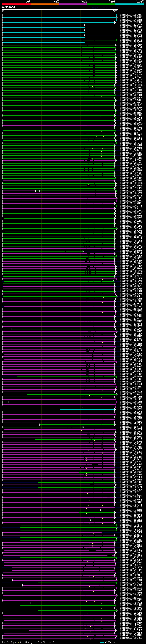Click the green ~80% identity legend segment

tap(101, 4)
